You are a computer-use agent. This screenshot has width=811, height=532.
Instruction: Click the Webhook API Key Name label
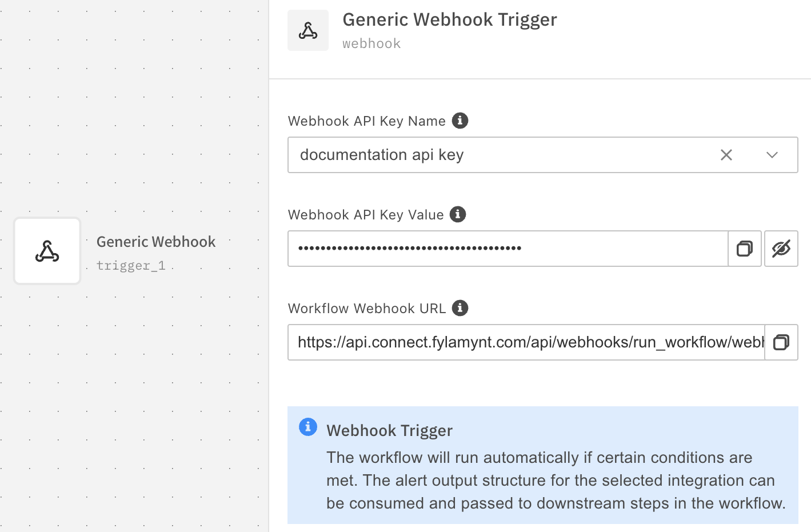pyautogui.click(x=367, y=121)
